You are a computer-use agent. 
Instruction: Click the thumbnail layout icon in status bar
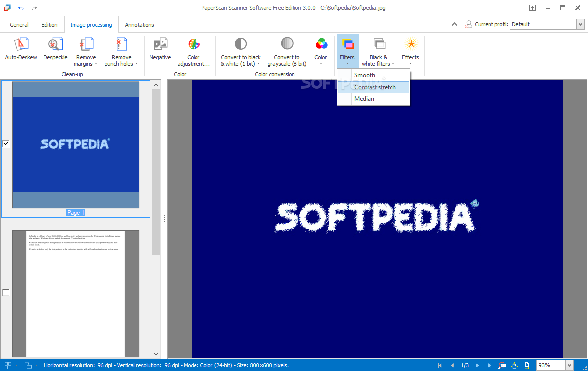tap(8, 365)
